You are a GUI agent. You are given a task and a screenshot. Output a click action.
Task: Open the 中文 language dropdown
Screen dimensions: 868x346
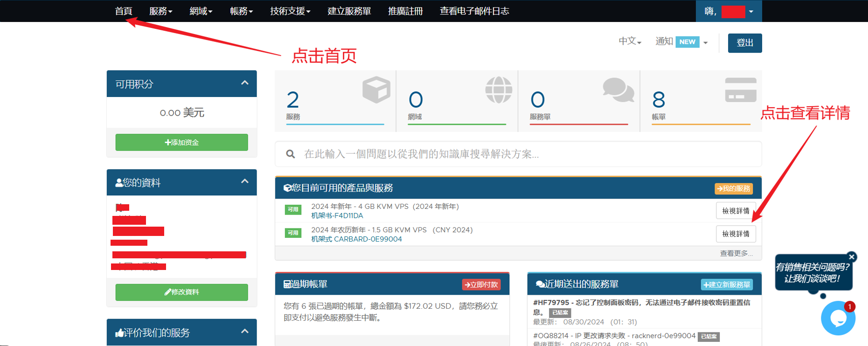[x=630, y=42]
